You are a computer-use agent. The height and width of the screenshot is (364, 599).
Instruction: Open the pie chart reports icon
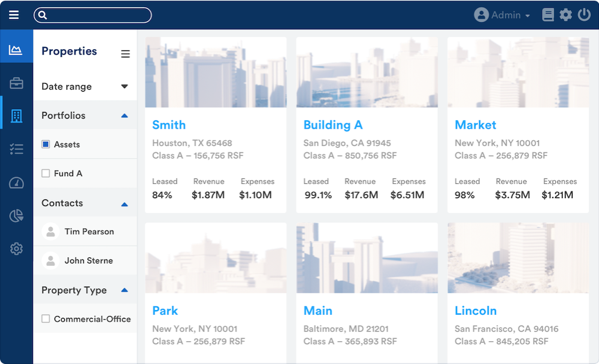16,216
